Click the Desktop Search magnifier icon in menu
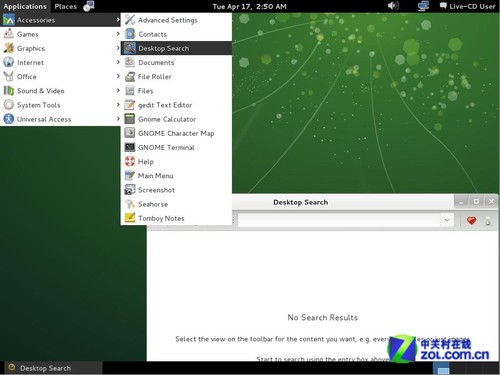Image resolution: width=500 pixels, height=375 pixels. (x=130, y=48)
